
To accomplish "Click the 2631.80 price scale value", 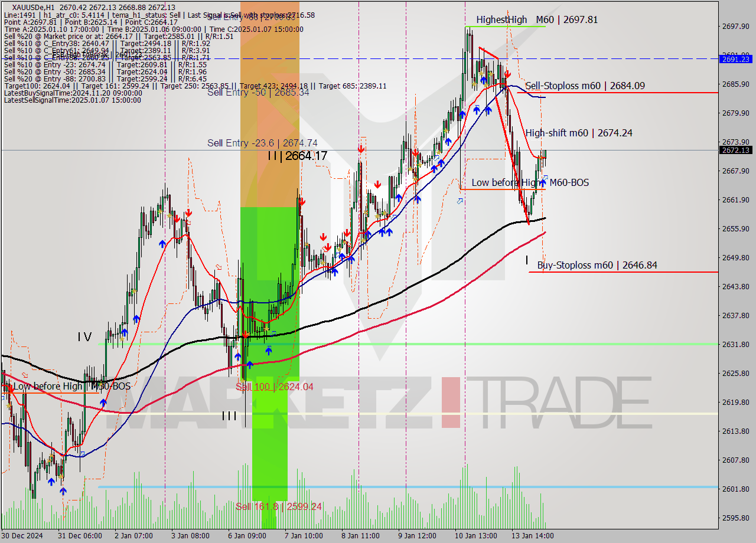I will coord(735,344).
